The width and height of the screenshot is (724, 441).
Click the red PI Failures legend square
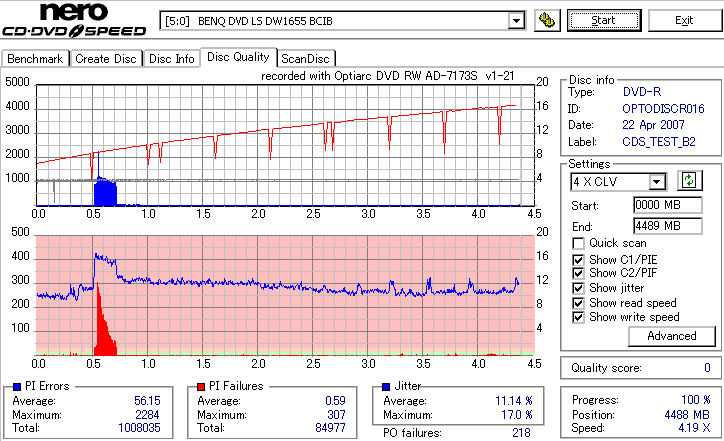201,387
